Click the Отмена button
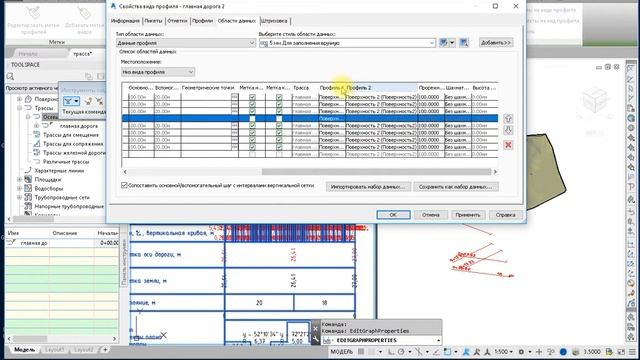Image resolution: width=640 pixels, height=360 pixels. pyautogui.click(x=431, y=215)
